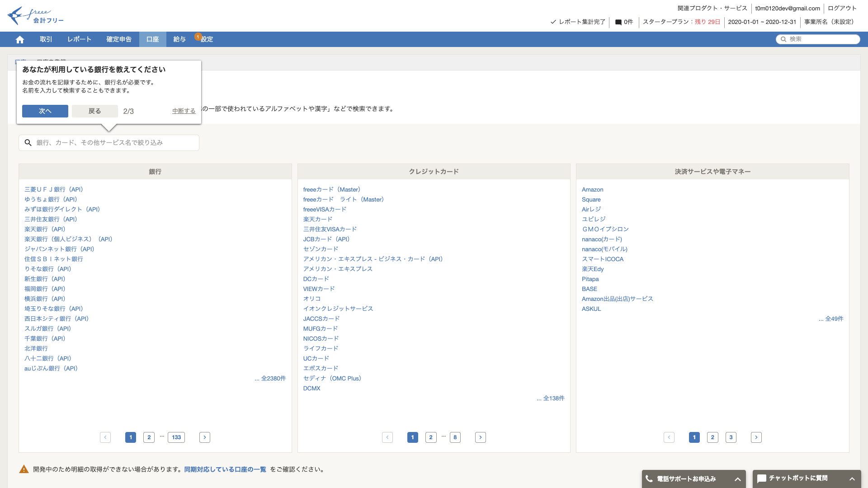Select 三井住友銀行（API）
The image size is (868, 488).
pos(51,220)
